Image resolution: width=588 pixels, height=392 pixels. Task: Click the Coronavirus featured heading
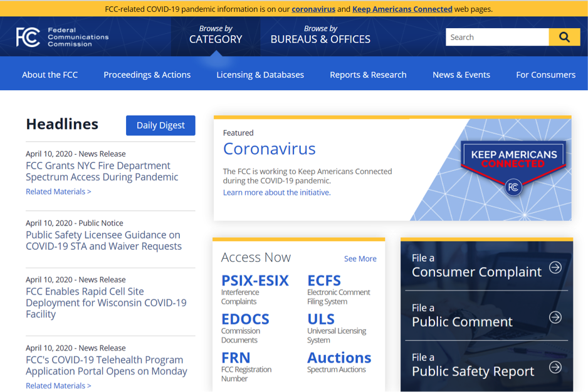click(270, 149)
